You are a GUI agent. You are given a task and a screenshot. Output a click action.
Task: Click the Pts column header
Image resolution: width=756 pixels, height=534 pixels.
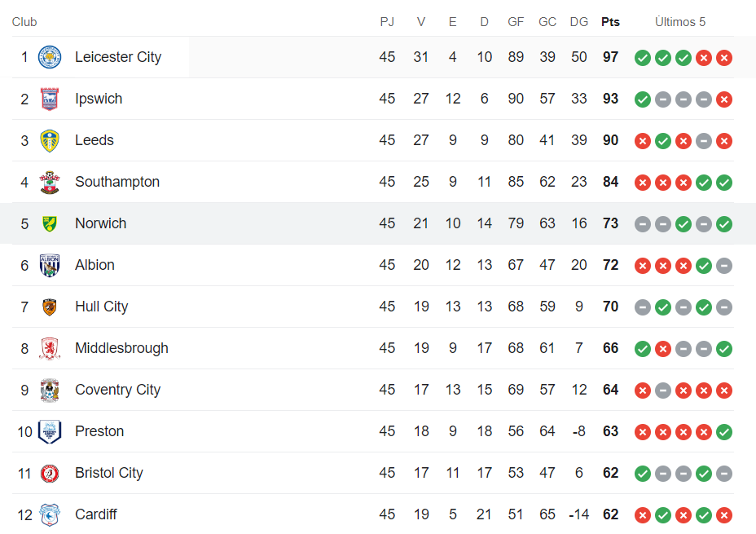[610, 22]
